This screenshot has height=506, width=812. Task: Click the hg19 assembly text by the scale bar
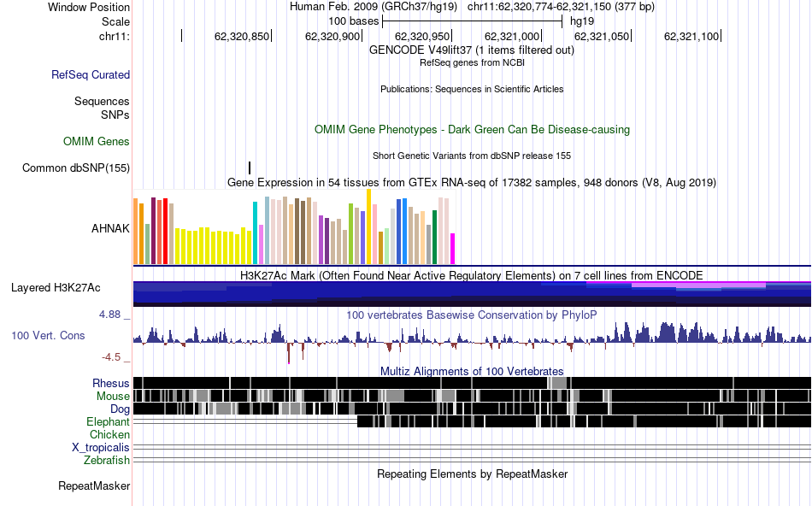coord(582,21)
